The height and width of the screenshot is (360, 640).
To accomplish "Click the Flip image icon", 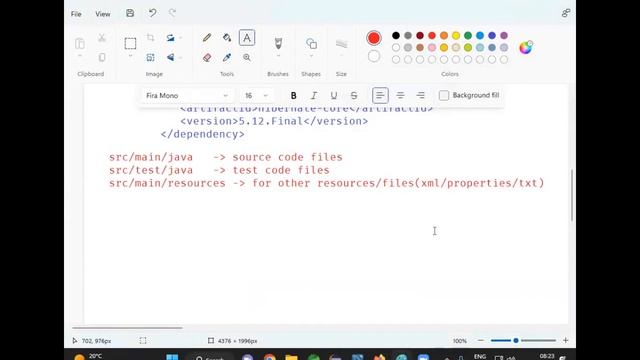I will coord(170,58).
